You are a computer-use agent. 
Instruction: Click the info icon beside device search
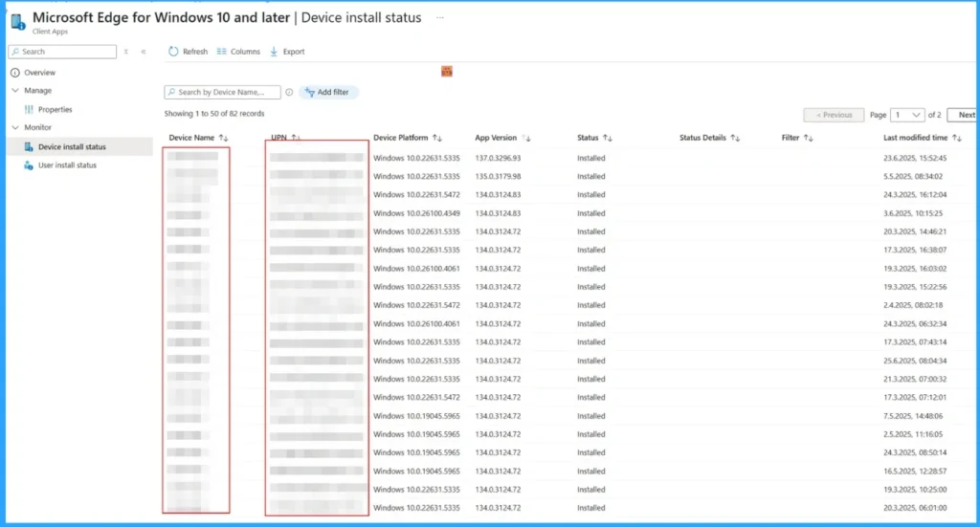[x=289, y=92]
